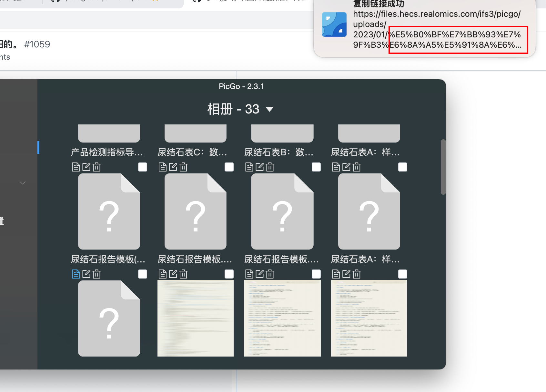This screenshot has height=392, width=546.
Task: Click the 产品检测指标导... file name
Action: point(107,152)
